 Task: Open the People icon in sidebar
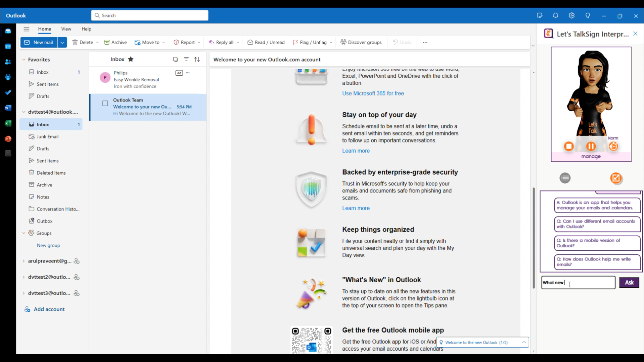[x=8, y=62]
